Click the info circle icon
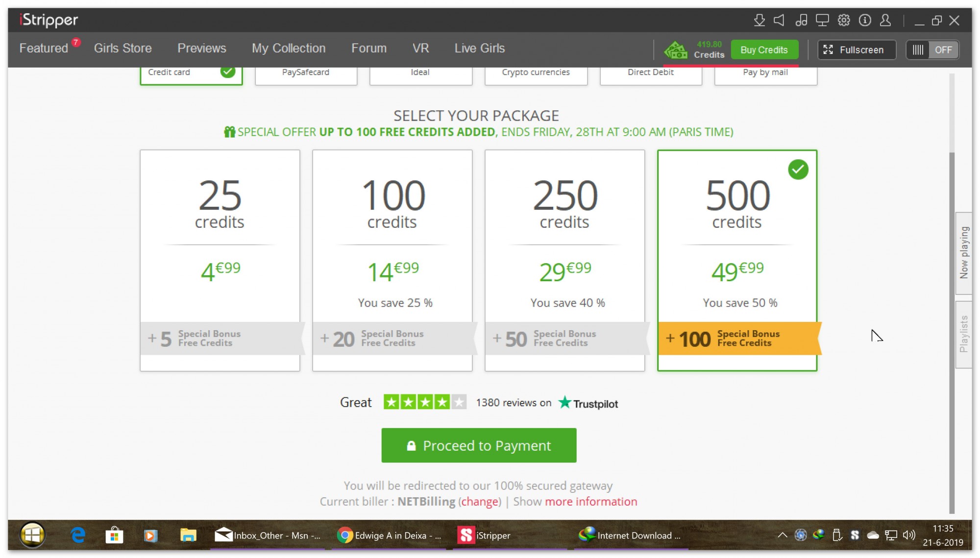The width and height of the screenshot is (980, 558). (x=865, y=20)
